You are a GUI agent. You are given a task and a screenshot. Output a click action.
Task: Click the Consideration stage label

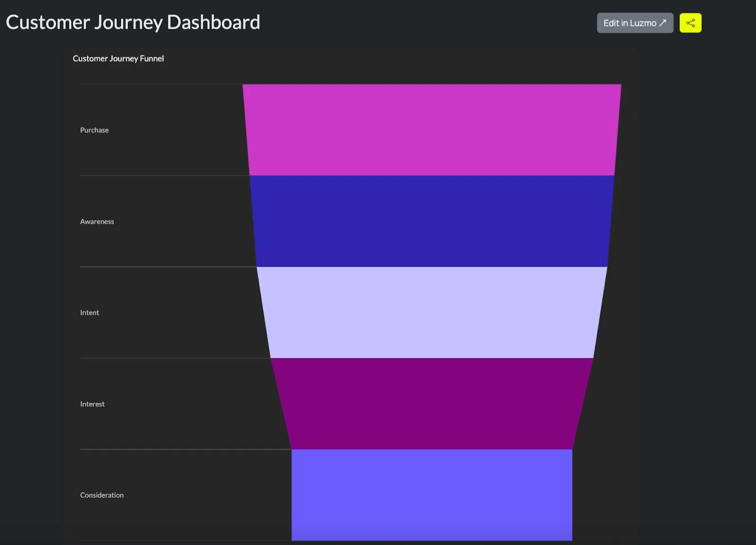(x=102, y=495)
